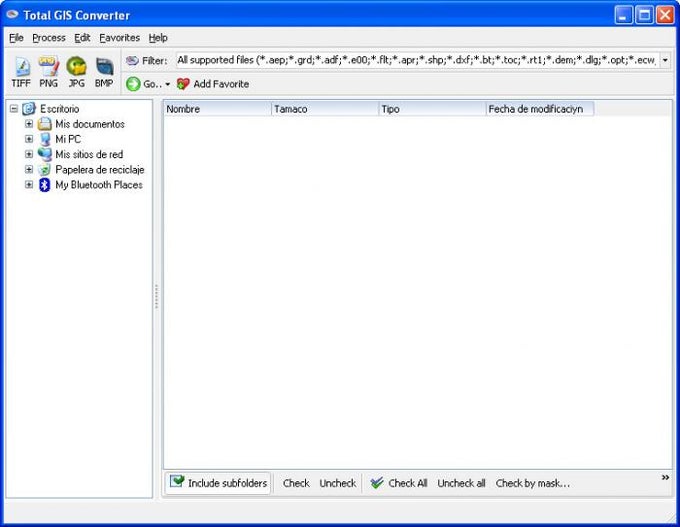Image resolution: width=680 pixels, height=527 pixels.
Task: Open the Go dropdown arrow
Action: pyautogui.click(x=167, y=84)
